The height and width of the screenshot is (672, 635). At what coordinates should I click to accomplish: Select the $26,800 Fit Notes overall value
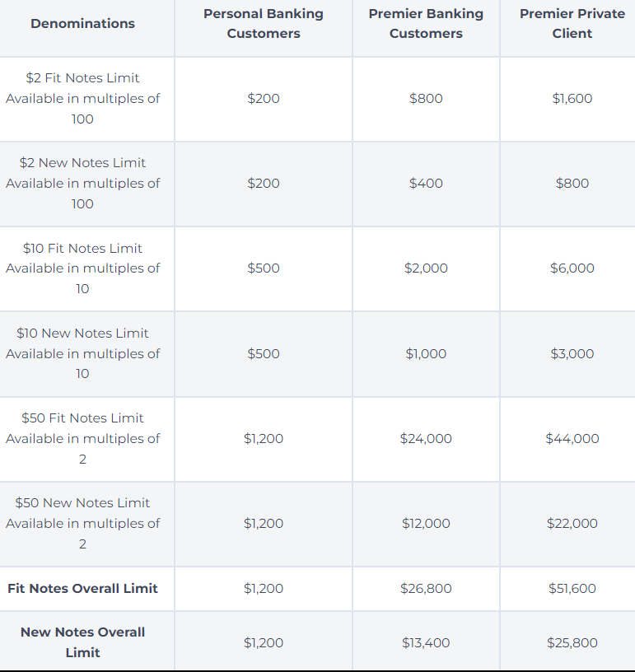[x=426, y=589]
